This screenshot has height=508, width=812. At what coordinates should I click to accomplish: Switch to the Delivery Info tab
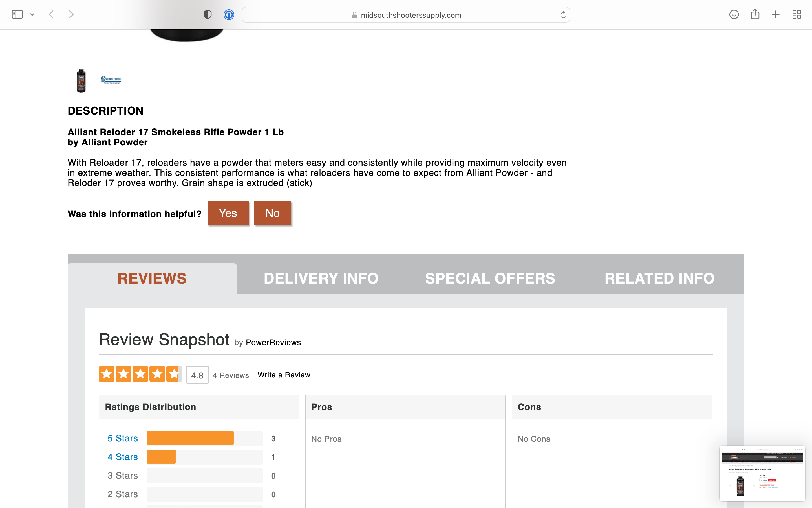321,279
